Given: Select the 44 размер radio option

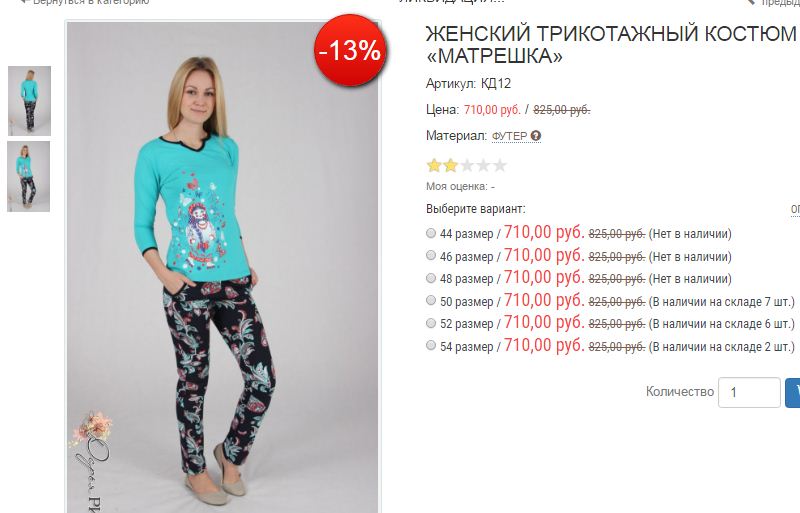Looking at the screenshot, I should pos(431,233).
